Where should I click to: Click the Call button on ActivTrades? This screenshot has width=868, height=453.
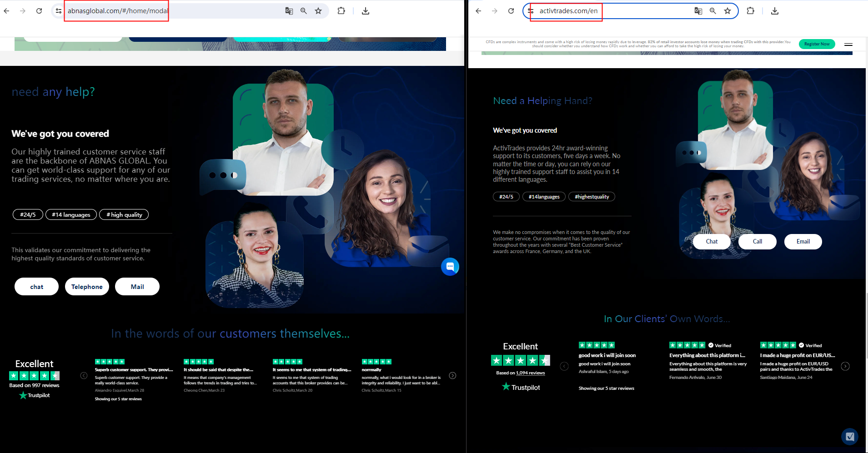click(x=757, y=242)
